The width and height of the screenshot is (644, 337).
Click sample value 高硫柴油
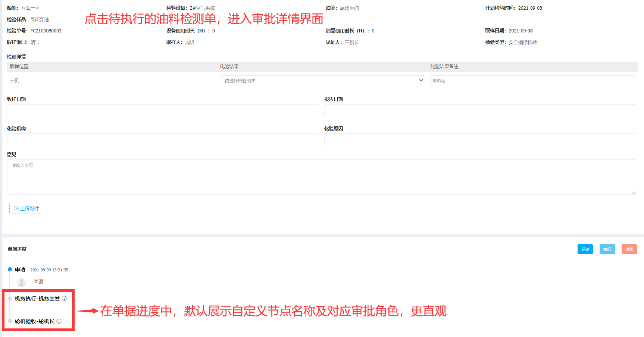coord(40,20)
